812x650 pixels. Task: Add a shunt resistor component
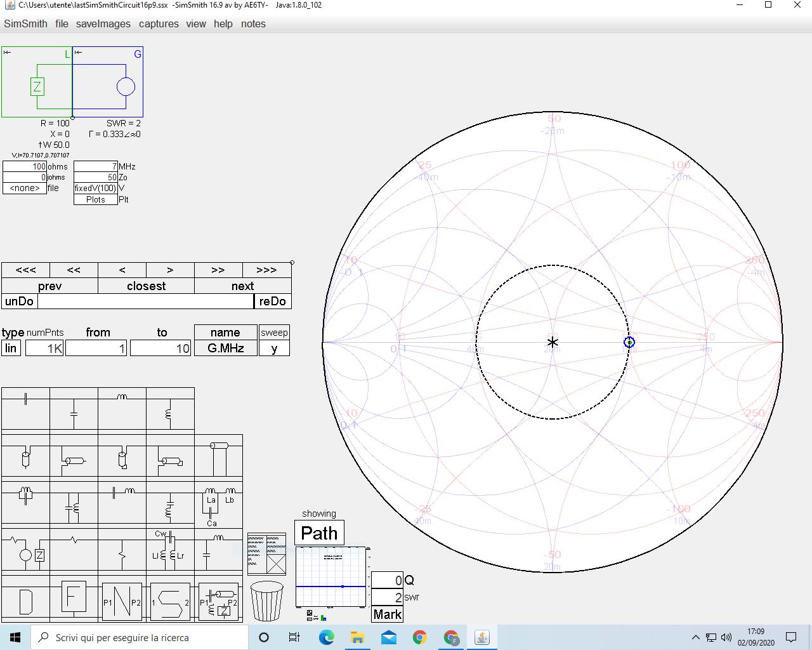pos(122,551)
